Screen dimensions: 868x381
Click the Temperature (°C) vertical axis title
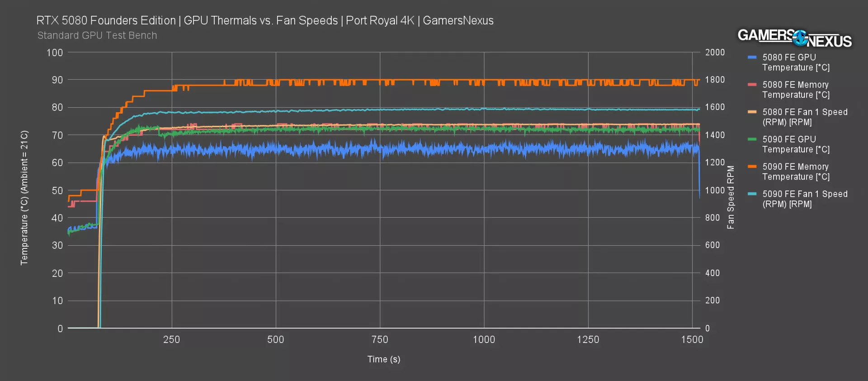coord(24,198)
